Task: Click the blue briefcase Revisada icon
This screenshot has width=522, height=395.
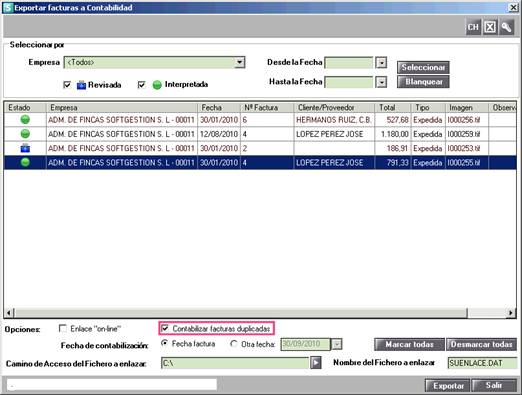Action: tap(81, 85)
